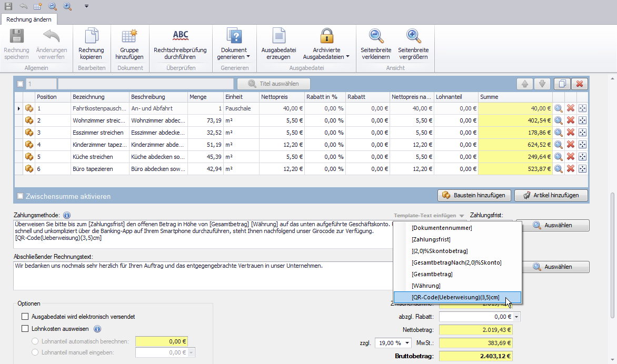617x364 pixels.
Task: Click the save icon in quick access toolbar
Action: point(8,6)
